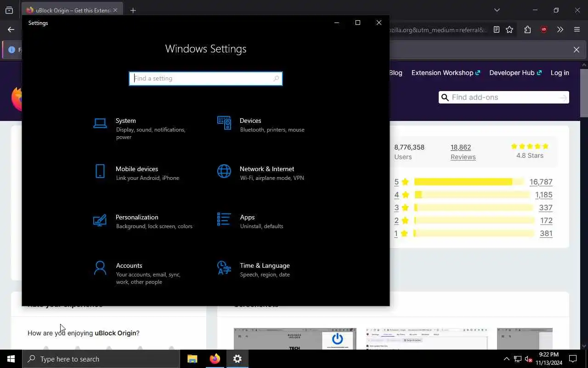Filter reviews by 4 stars bar
Image resolution: width=588 pixels, height=368 pixels.
472,195
